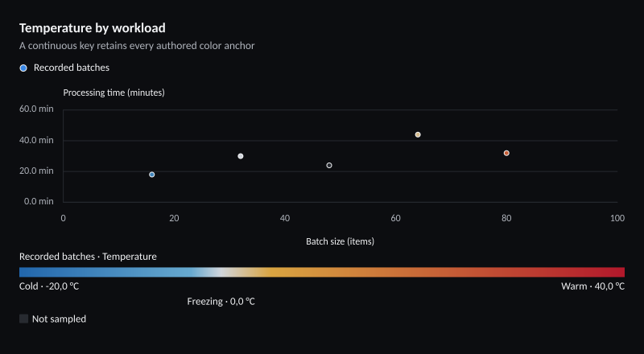Select the tan data point near batch size 64
644x354 pixels.
click(x=418, y=134)
